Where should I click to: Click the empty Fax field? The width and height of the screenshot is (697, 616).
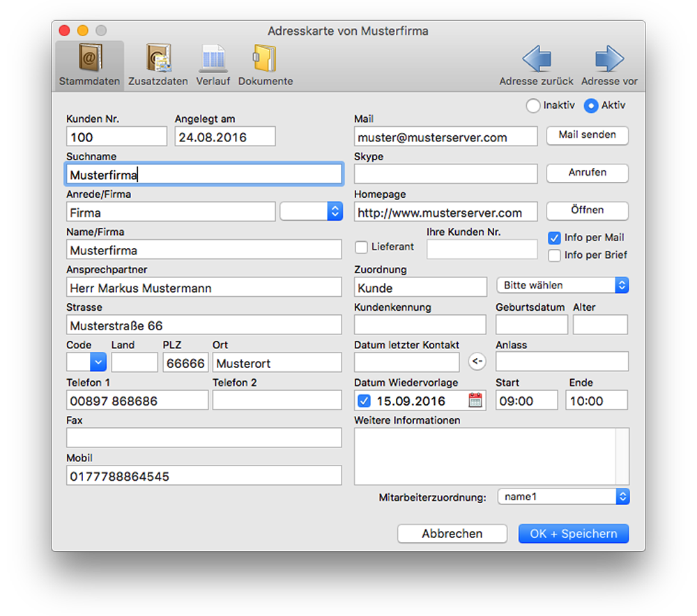coord(204,438)
